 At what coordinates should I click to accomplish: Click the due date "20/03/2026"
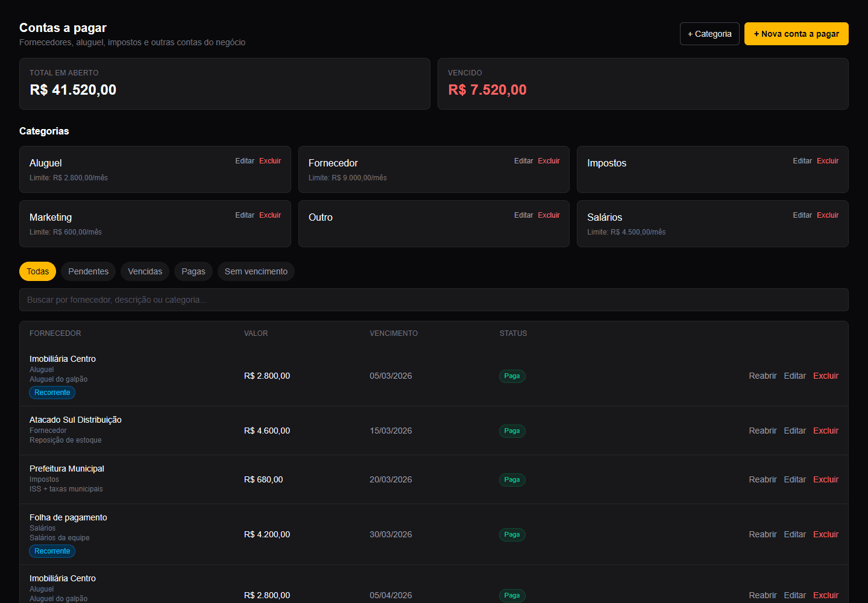tap(391, 479)
